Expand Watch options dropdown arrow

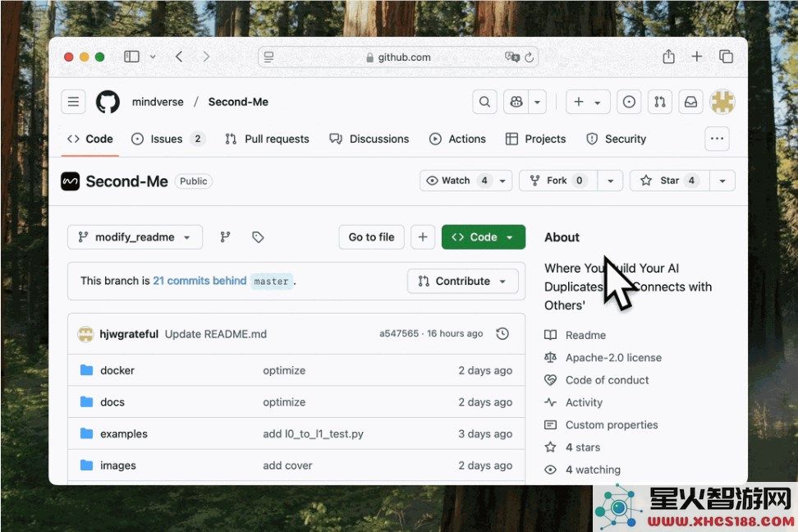[x=502, y=181]
